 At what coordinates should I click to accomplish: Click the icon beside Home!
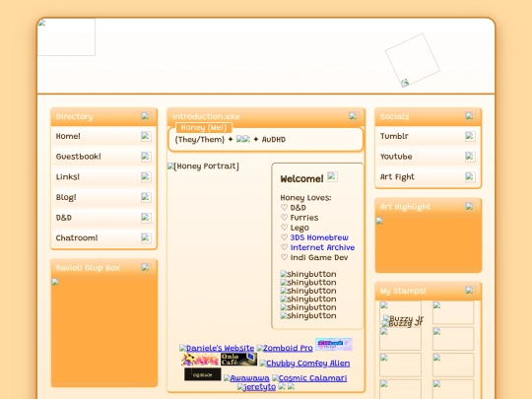[x=146, y=136]
